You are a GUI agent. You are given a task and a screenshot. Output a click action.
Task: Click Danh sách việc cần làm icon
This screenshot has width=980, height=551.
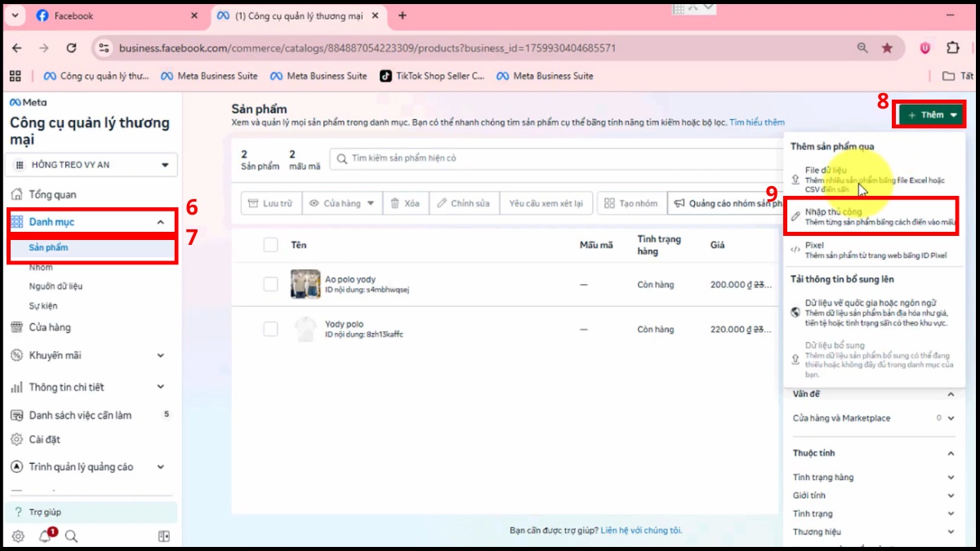point(16,415)
